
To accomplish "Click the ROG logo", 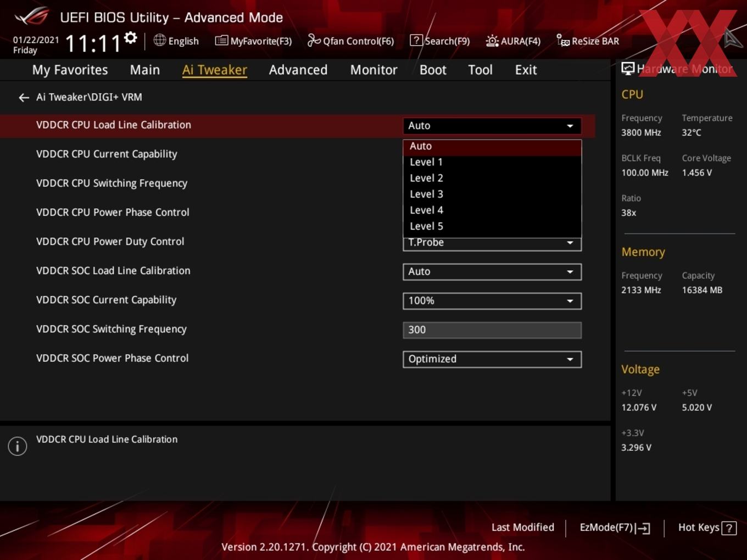I will tap(32, 16).
